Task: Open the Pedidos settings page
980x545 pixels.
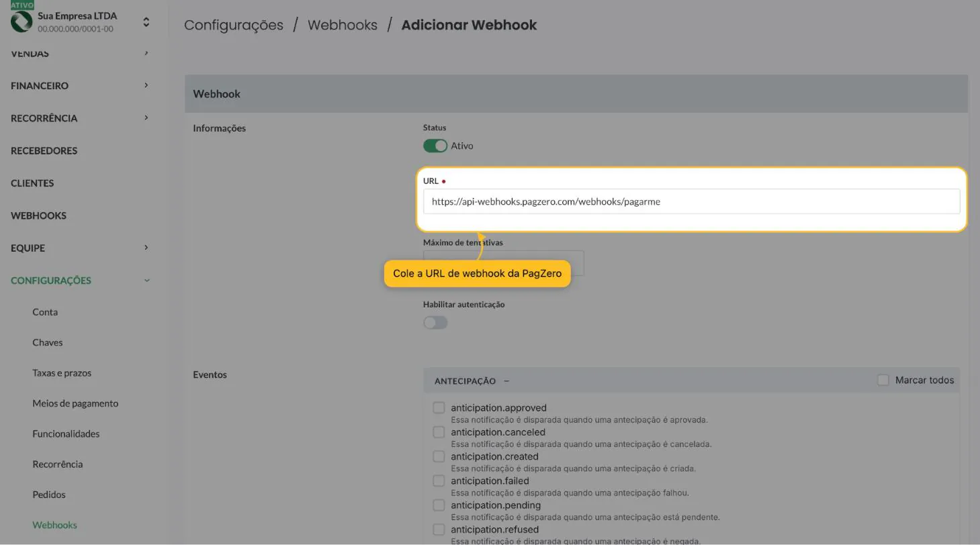Action: point(49,495)
